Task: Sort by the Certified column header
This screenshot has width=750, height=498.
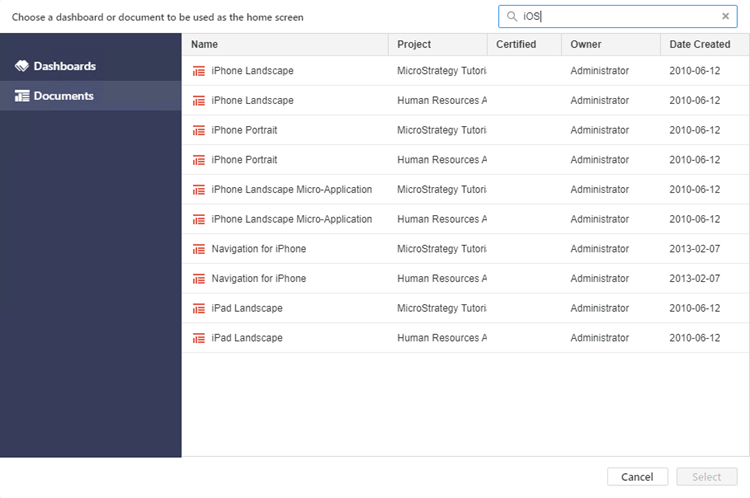Action: coord(516,44)
